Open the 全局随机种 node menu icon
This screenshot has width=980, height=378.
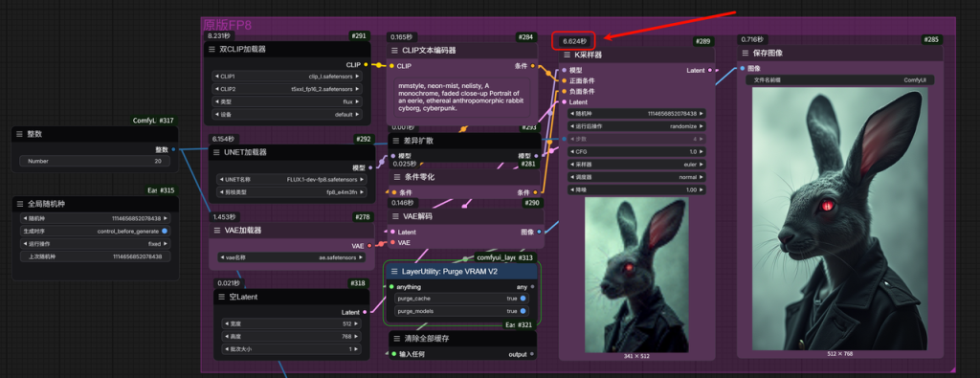19,204
